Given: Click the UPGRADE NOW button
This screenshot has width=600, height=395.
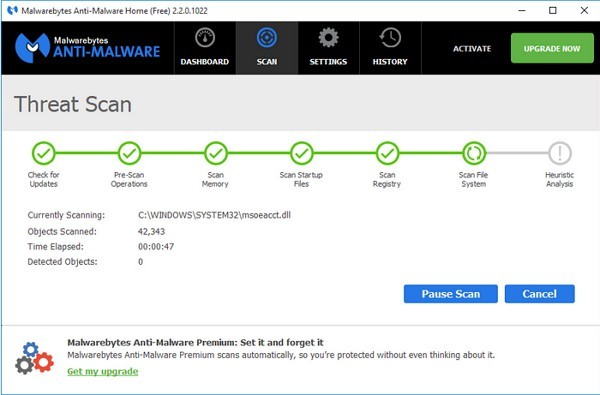Looking at the screenshot, I should tap(552, 48).
